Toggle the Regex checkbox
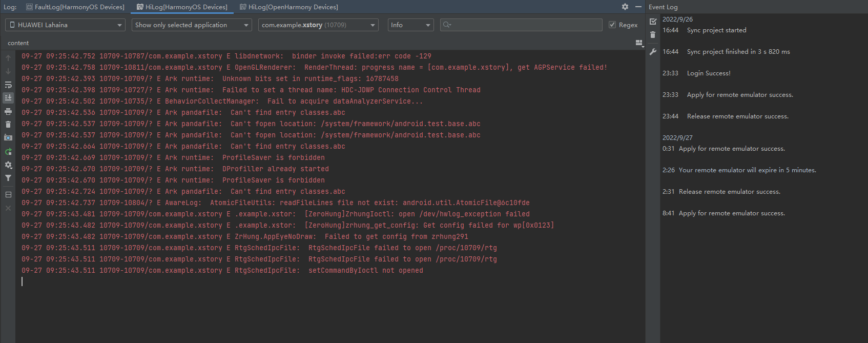868x343 pixels. point(612,25)
